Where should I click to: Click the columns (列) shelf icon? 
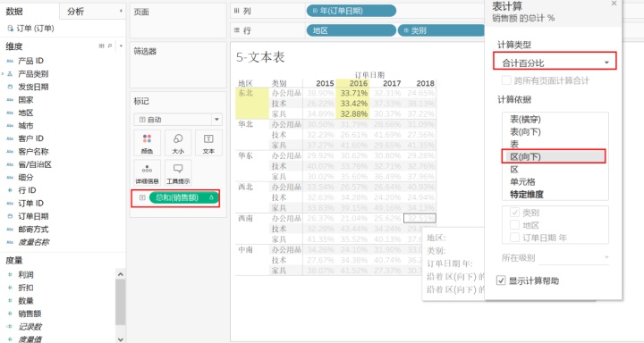[236, 11]
